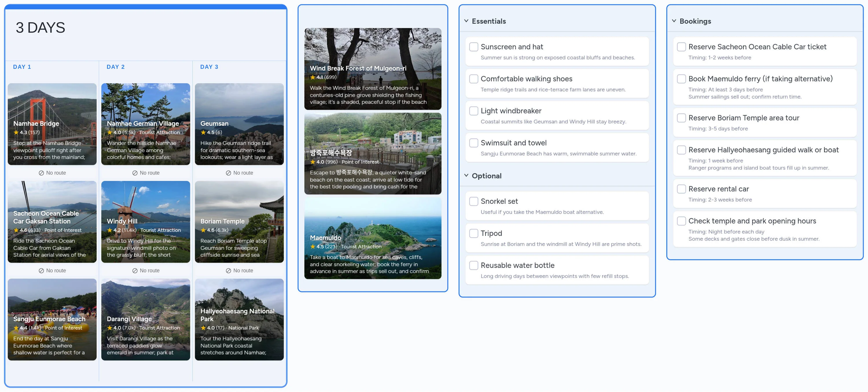This screenshot has width=868, height=392.
Task: Click 'Timing: At least 3 days before' text
Action: pos(725,90)
